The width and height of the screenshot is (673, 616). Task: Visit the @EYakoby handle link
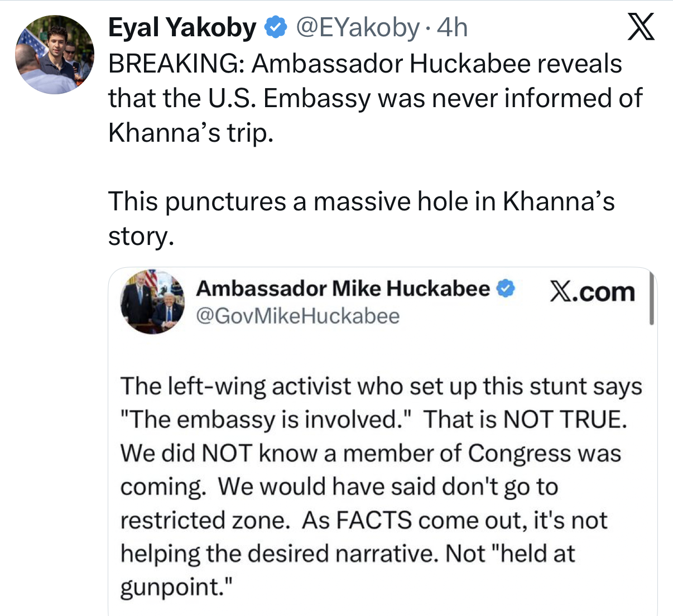(357, 28)
